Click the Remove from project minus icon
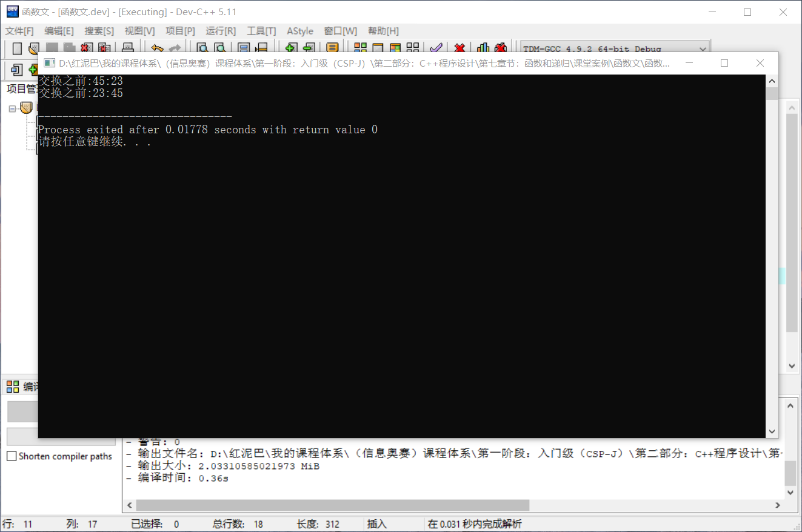Image resolution: width=802 pixels, height=532 pixels. (x=309, y=48)
